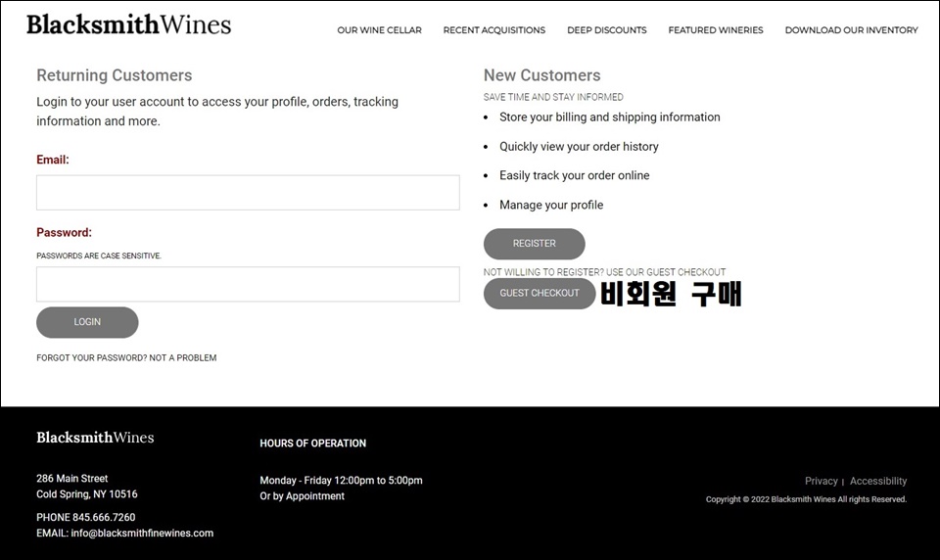Click 'Quickly view your order history'
The image size is (940, 560).
tap(579, 146)
